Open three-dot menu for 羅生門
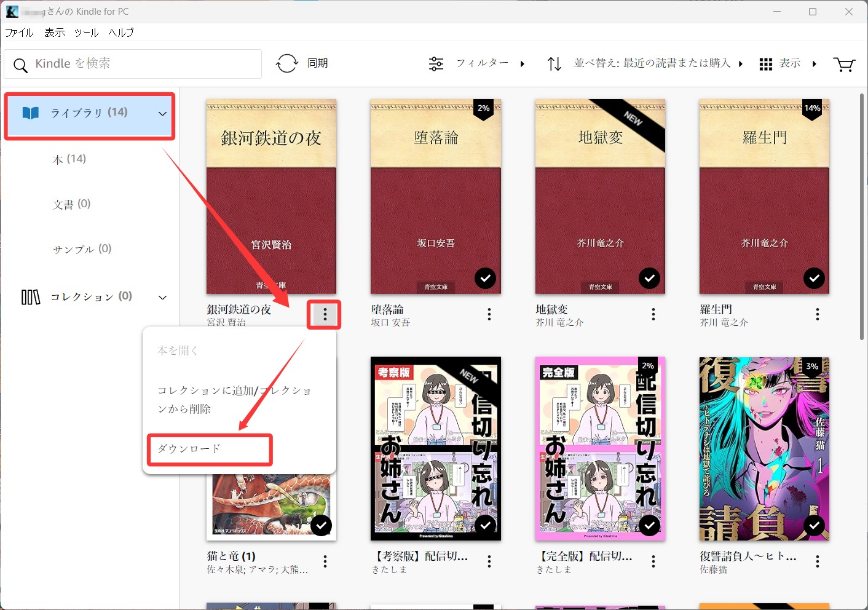Image resolution: width=868 pixels, height=610 pixels. 817,315
